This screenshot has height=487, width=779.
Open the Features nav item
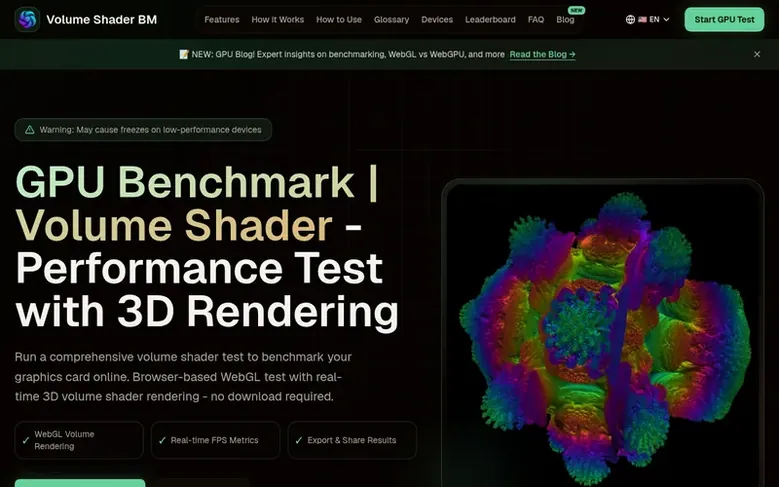point(222,19)
